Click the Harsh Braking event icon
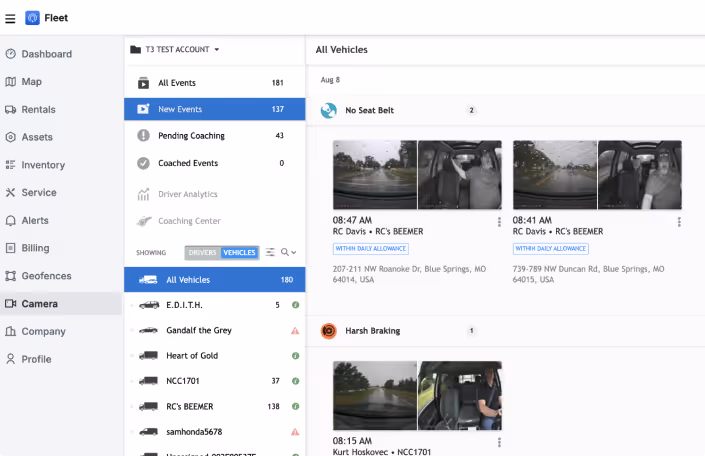The image size is (705, 456). [329, 331]
